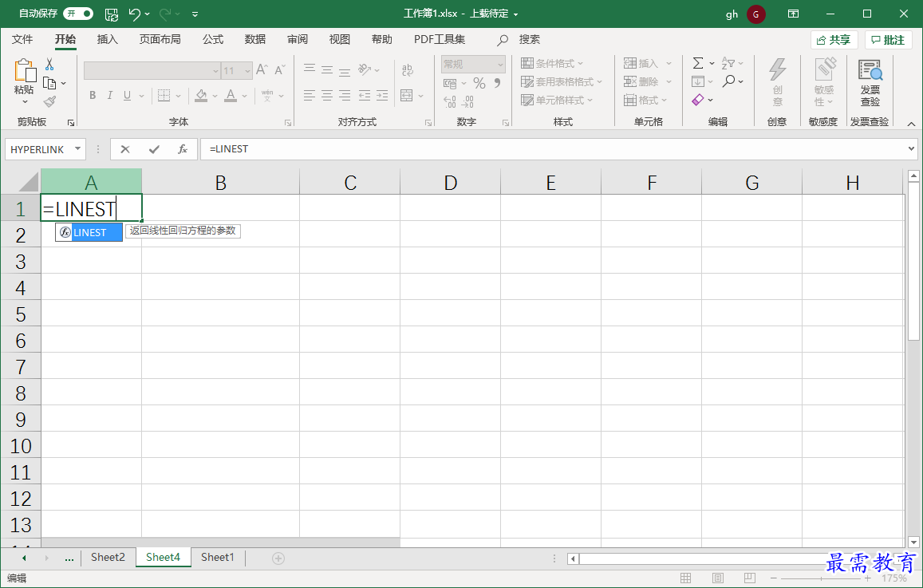Add a new sheet with plus icon
Image resolution: width=923 pixels, height=588 pixels.
coord(278,558)
